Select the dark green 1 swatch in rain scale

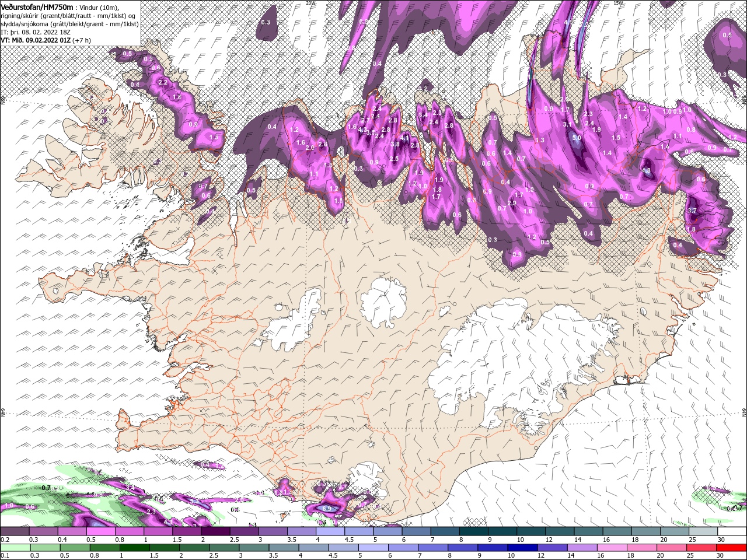135,547
